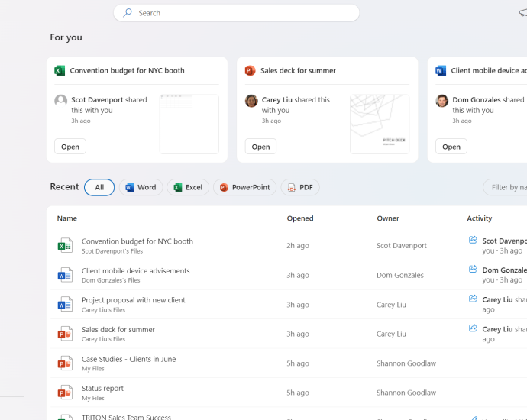
Task: Select the All filter tab
Action: click(x=99, y=187)
